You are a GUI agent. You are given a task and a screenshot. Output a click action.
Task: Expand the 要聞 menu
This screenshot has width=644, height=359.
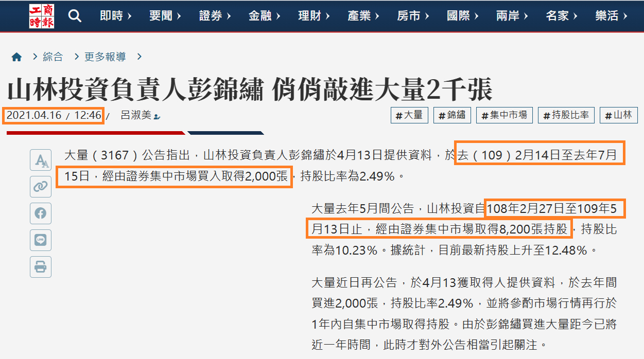[165, 16]
